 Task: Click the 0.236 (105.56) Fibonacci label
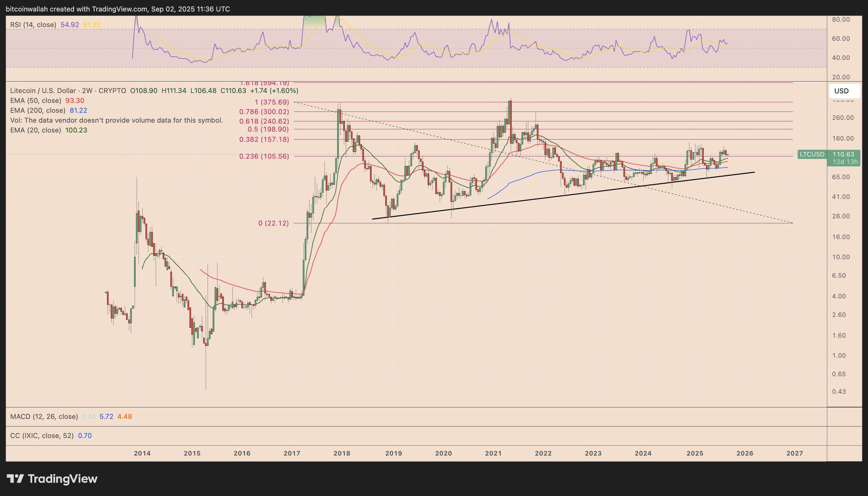click(264, 156)
